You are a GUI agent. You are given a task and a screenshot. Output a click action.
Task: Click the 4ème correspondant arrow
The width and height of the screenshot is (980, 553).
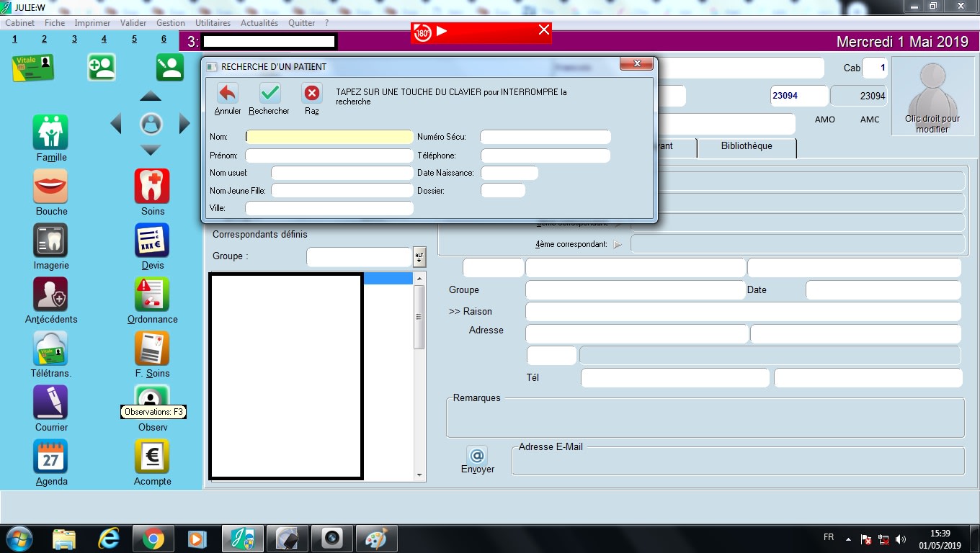point(617,245)
